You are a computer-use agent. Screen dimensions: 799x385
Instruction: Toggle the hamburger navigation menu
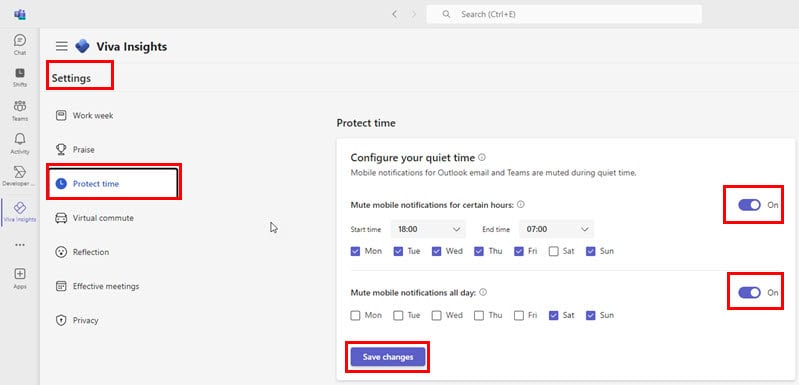tap(62, 46)
